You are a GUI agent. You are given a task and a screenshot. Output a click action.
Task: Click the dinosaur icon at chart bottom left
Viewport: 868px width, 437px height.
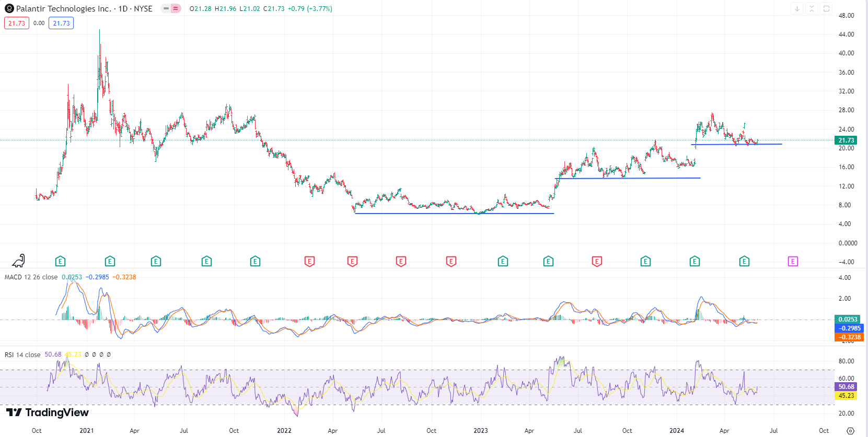(19, 260)
